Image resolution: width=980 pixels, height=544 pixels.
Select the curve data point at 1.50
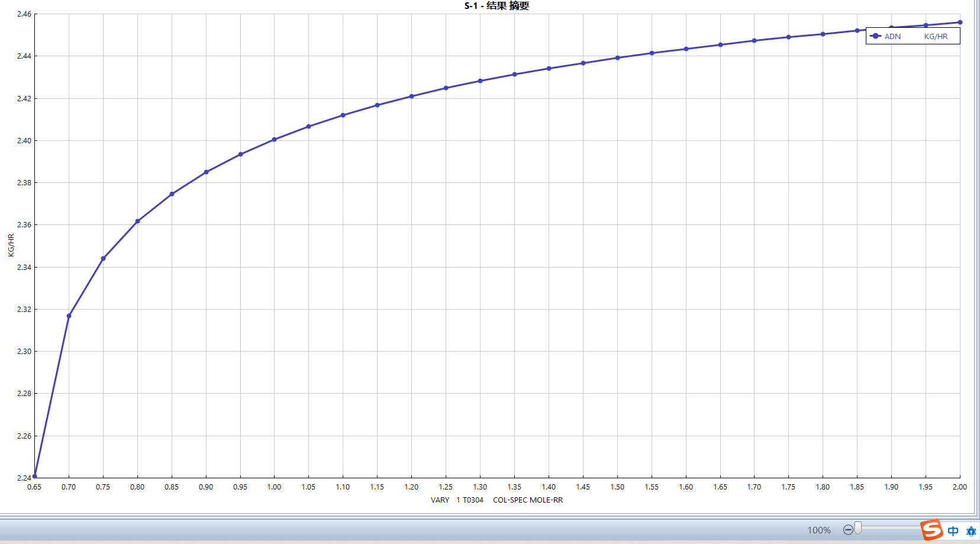pyautogui.click(x=617, y=58)
